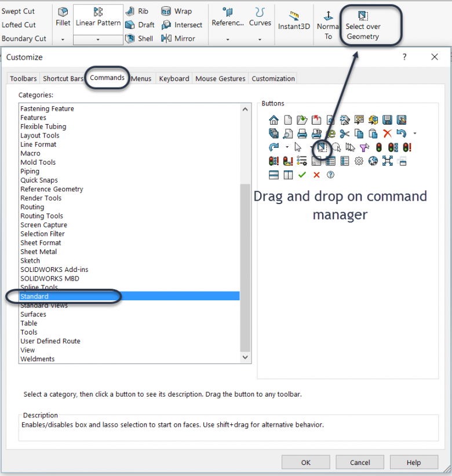Open the Keyboard tab

click(x=174, y=79)
